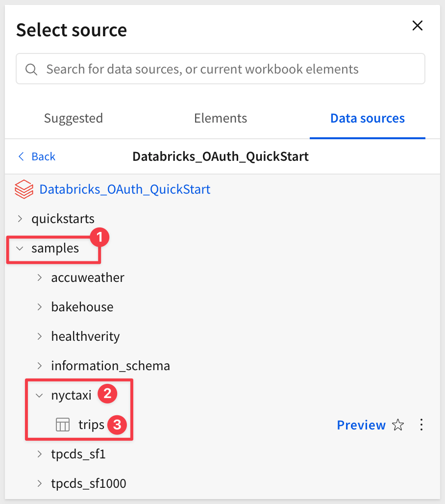Screen dimensions: 445x504
Task: Expand the tpcds_sf1 schema
Action: 40,454
